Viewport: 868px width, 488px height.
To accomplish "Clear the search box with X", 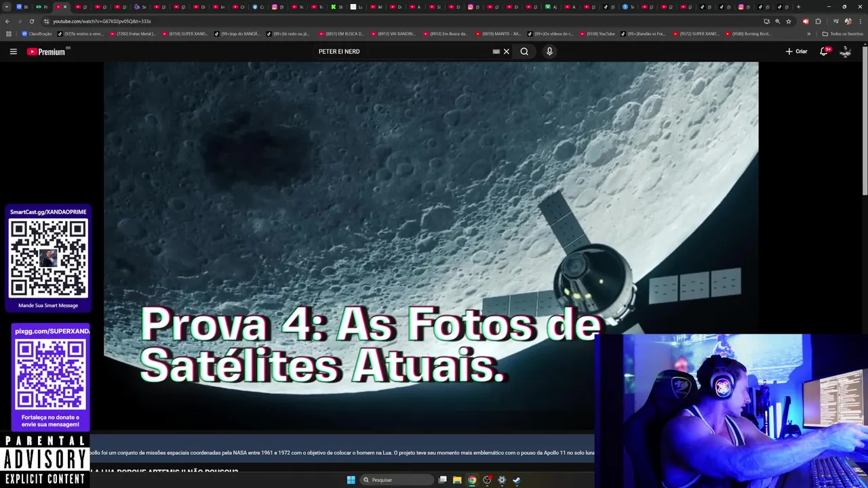I will (506, 52).
